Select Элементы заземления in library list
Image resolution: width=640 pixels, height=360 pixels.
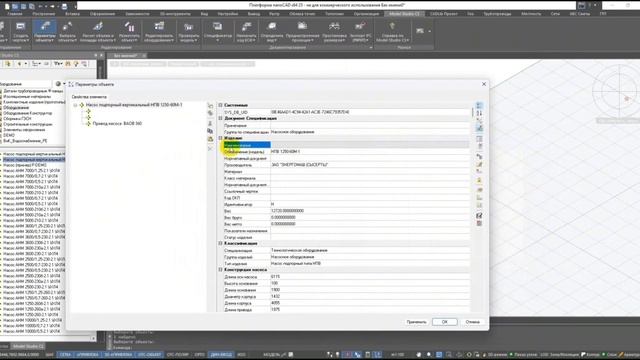[x=24, y=130]
